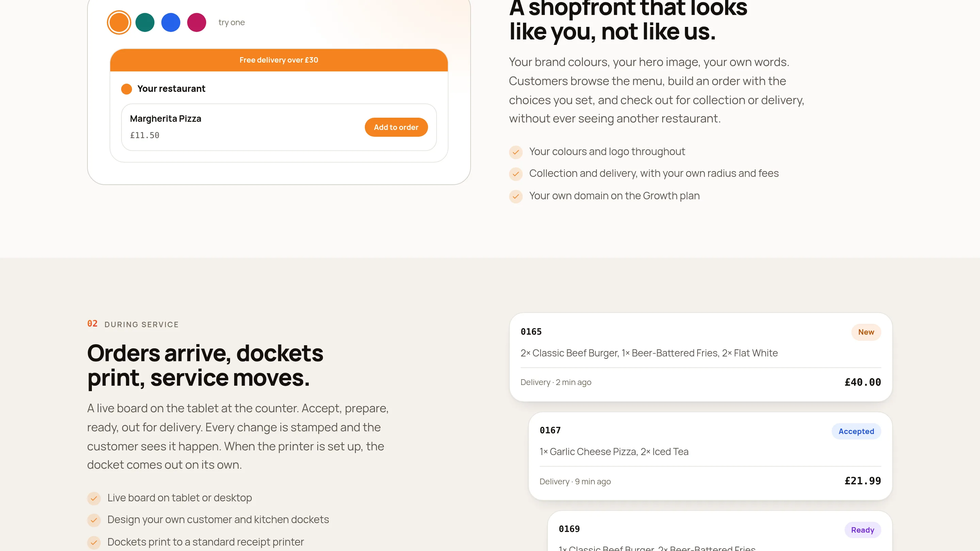The width and height of the screenshot is (980, 551).
Task: Click the £11.50 price text
Action: tap(145, 135)
